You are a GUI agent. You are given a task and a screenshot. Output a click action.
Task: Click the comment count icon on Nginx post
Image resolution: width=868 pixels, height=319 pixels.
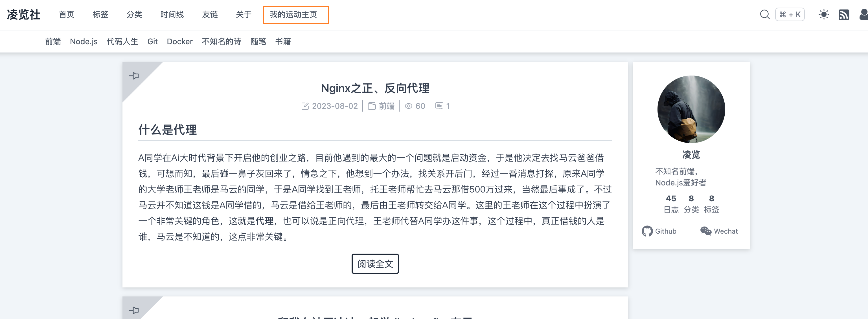(x=439, y=106)
